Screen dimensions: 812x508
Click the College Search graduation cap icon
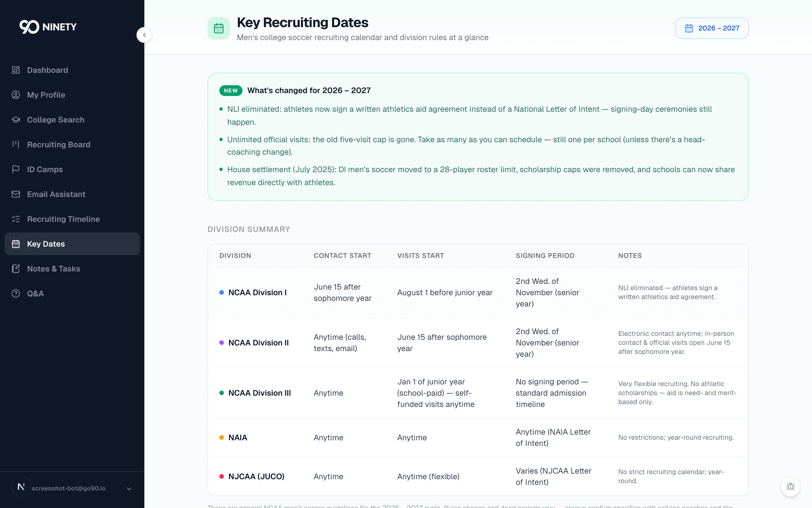(16, 120)
